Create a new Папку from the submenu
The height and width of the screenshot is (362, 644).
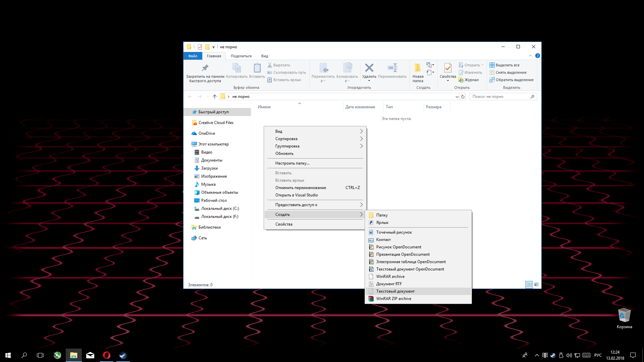[418, 215]
